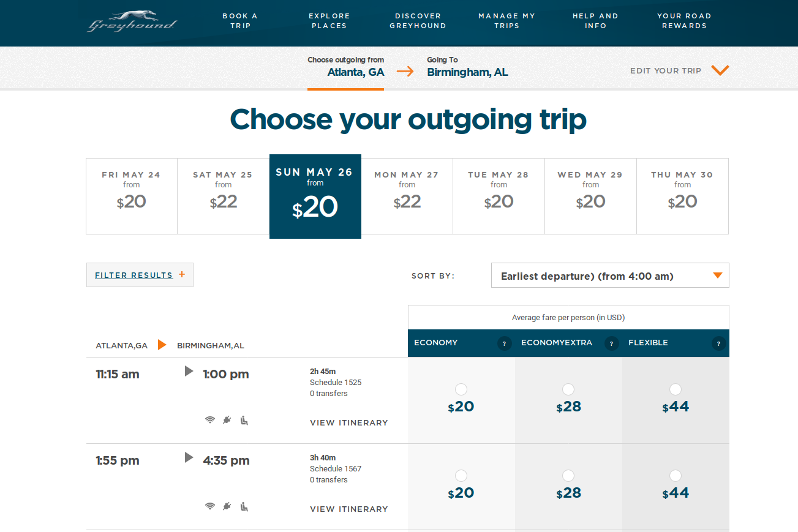Click power outlet icon on 11:15 am trip
This screenshot has height=532, width=798.
click(x=227, y=421)
